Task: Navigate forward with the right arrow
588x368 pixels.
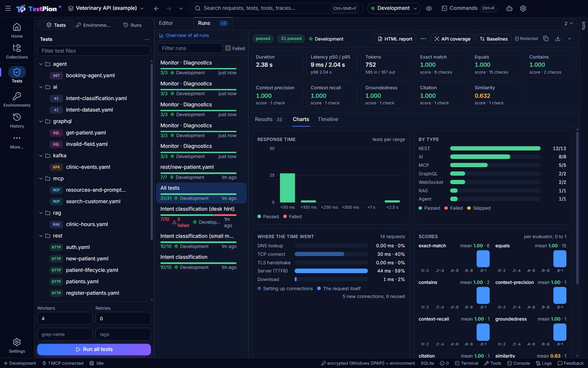Action: [169, 8]
